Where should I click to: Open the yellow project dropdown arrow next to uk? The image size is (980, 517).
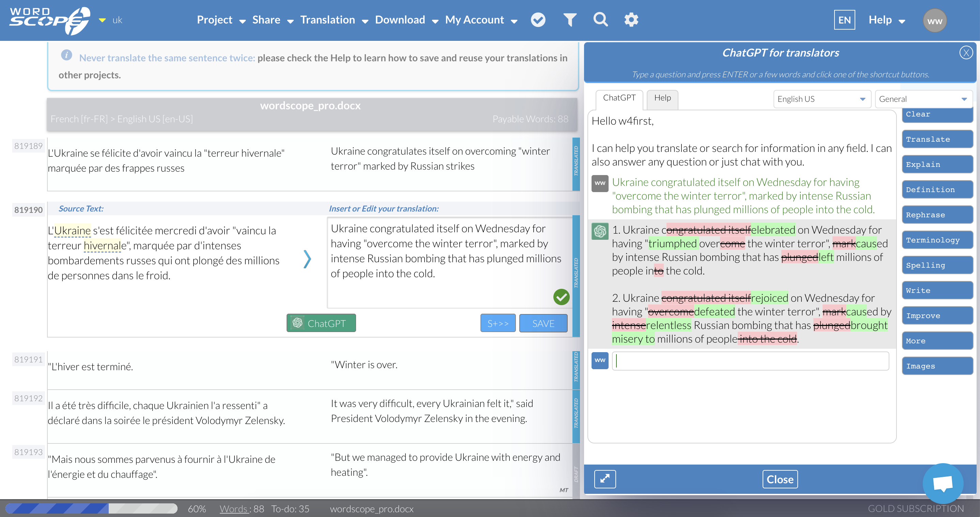[x=102, y=20]
